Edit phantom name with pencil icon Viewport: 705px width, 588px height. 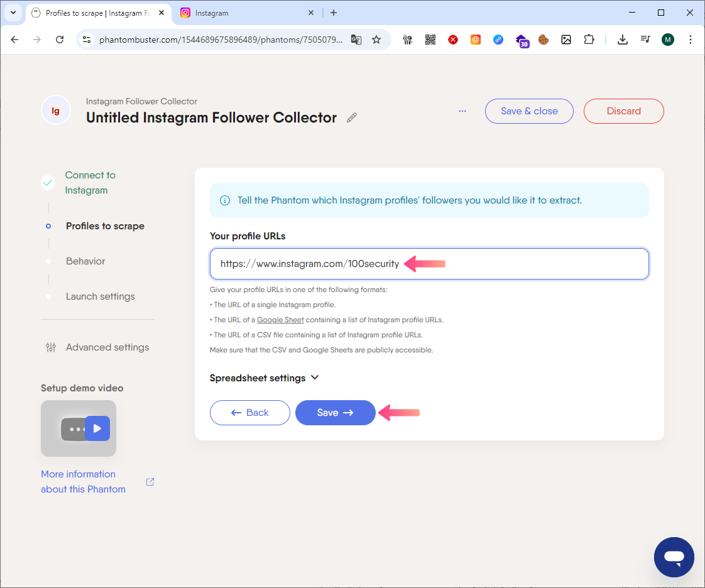[x=352, y=117]
